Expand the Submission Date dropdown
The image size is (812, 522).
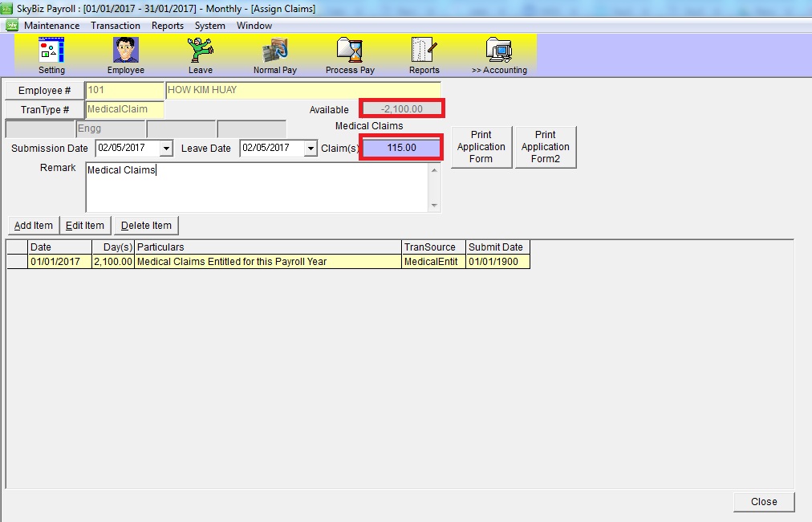point(166,149)
